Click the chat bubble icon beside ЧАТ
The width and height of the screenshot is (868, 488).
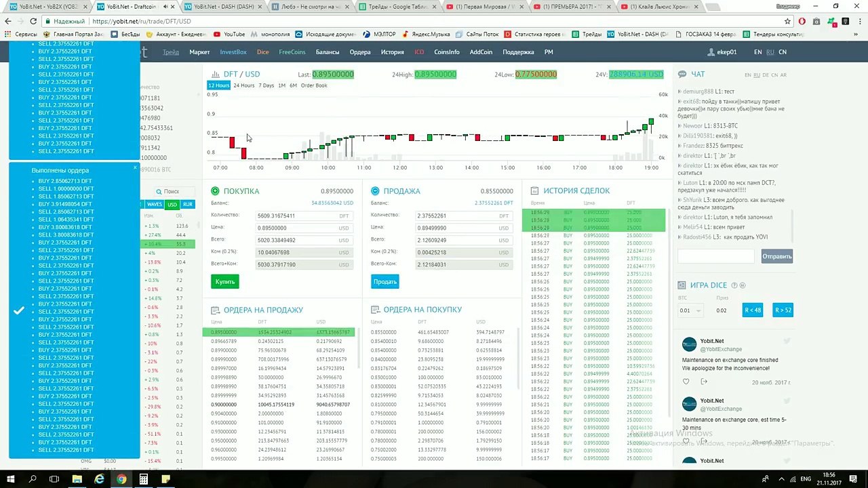pyautogui.click(x=683, y=74)
